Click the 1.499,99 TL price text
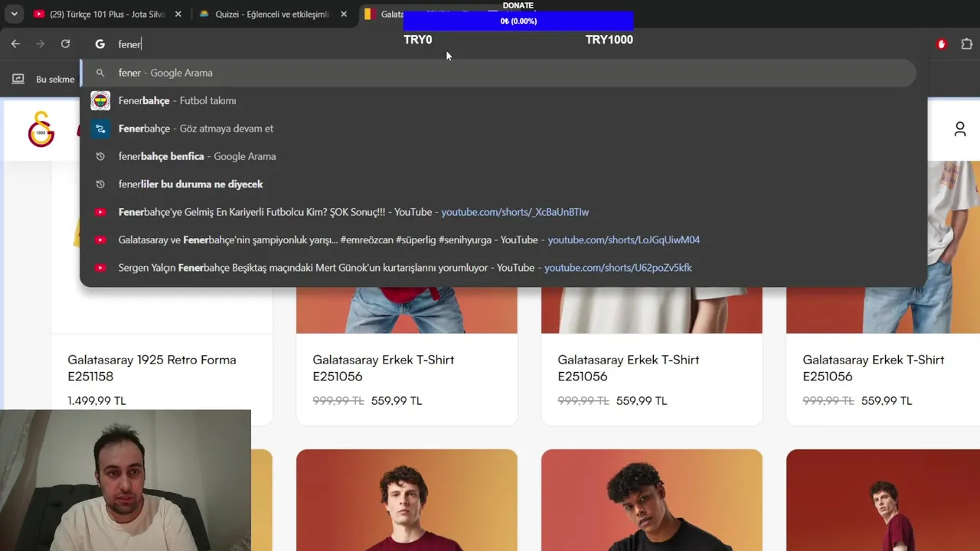980x551 pixels. (96, 400)
